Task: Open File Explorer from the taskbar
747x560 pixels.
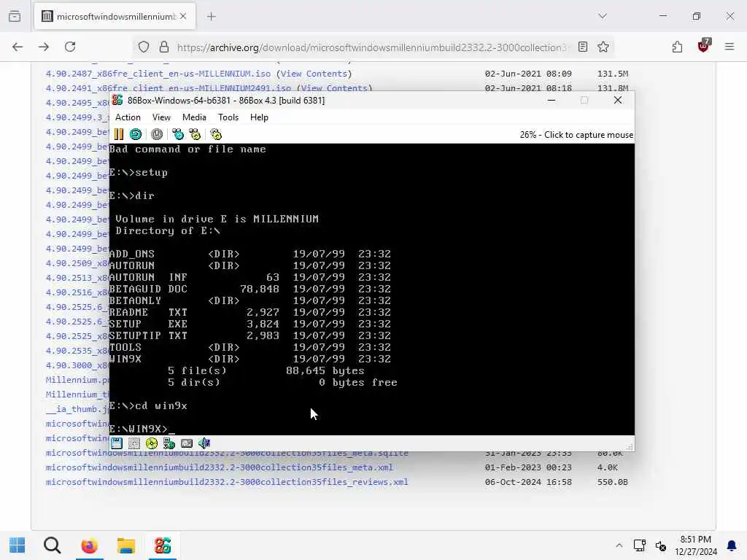Action: pyautogui.click(x=125, y=545)
